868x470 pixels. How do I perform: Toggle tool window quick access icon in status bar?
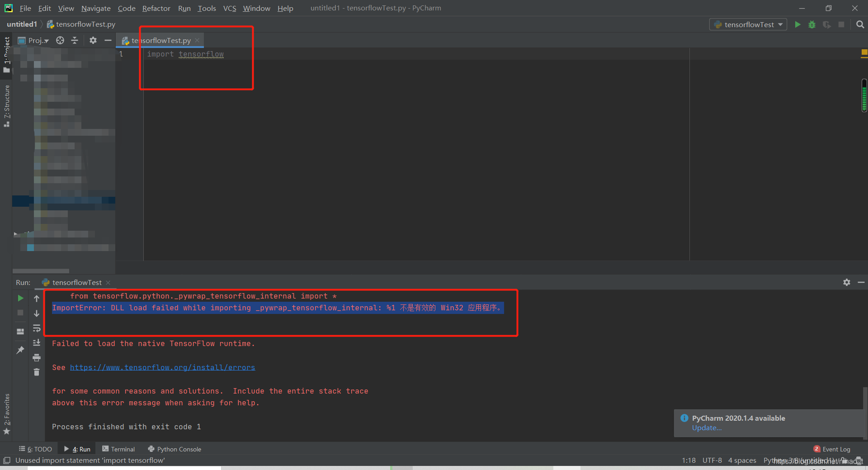pyautogui.click(x=6, y=461)
